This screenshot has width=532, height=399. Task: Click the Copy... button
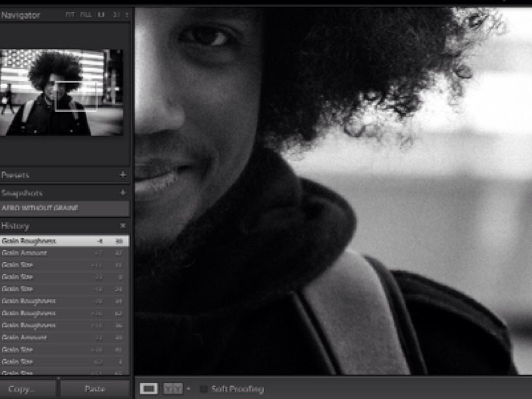(x=28, y=389)
